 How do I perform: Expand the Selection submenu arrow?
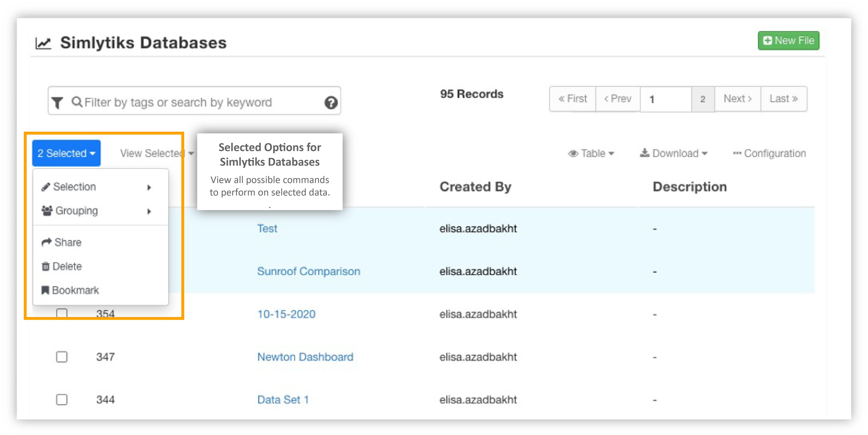coord(149,187)
